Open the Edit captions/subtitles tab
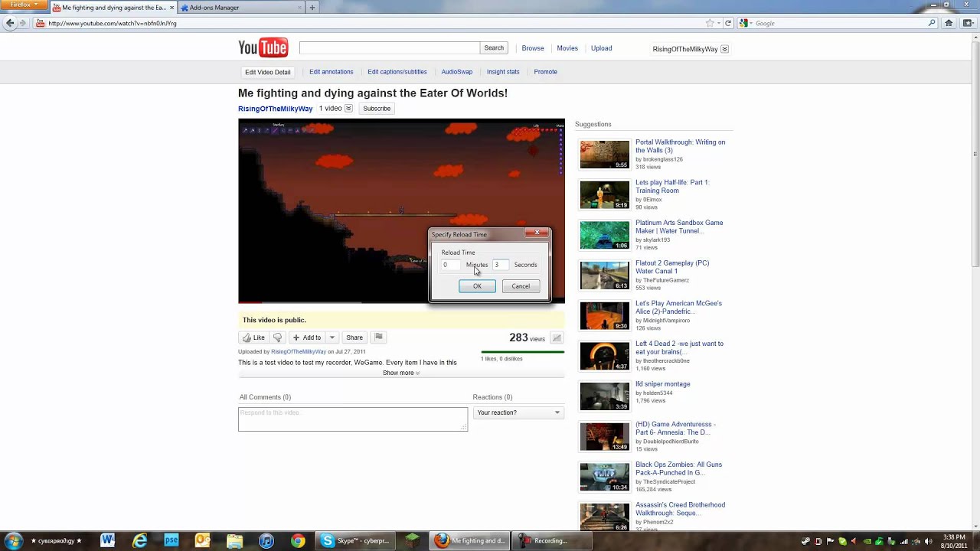Viewport: 980px width, 551px height. (397, 72)
